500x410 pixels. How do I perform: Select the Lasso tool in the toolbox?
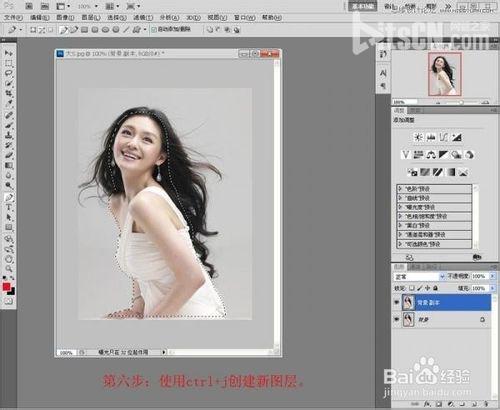[x=9, y=73]
